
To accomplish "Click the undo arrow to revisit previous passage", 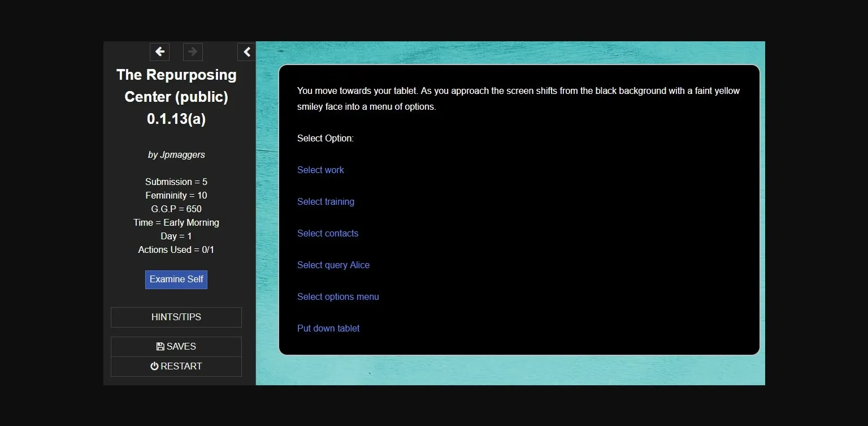I will click(159, 51).
